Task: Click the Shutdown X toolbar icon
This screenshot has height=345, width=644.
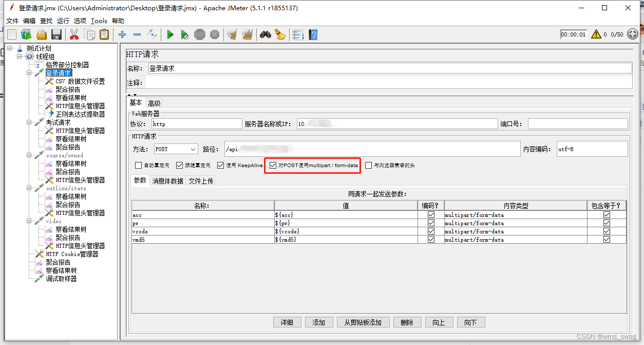Action: pyautogui.click(x=215, y=34)
